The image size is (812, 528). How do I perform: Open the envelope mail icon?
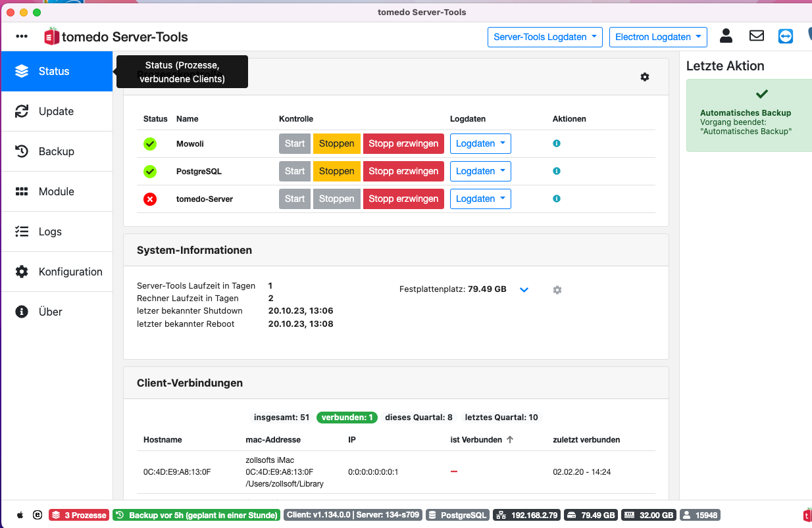[757, 36]
